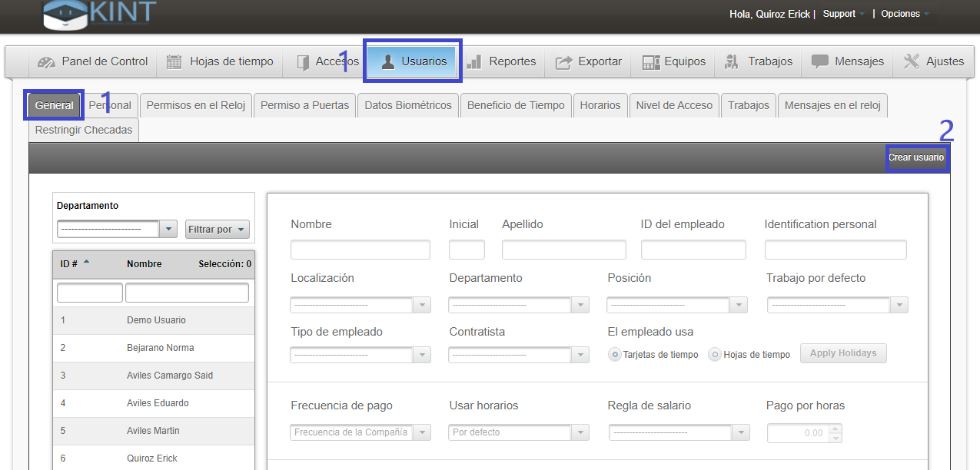Click the Nombre text input field
The width and height of the screenshot is (980, 470).
(x=360, y=250)
